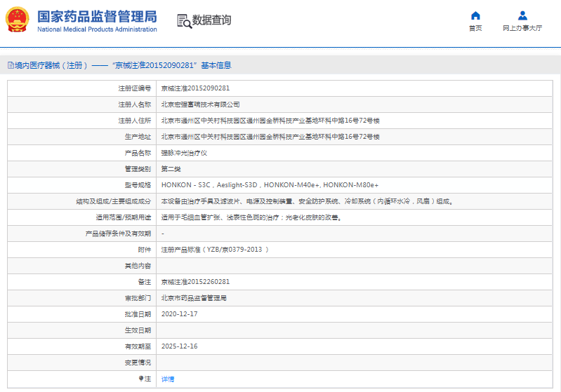Click the 首页 label
The width and height of the screenshot is (561, 392).
475,29
